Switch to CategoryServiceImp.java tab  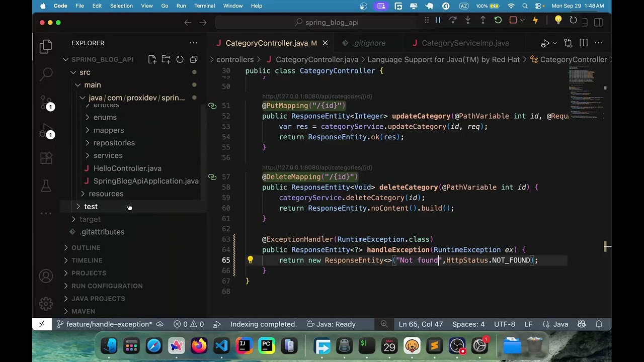(x=465, y=43)
